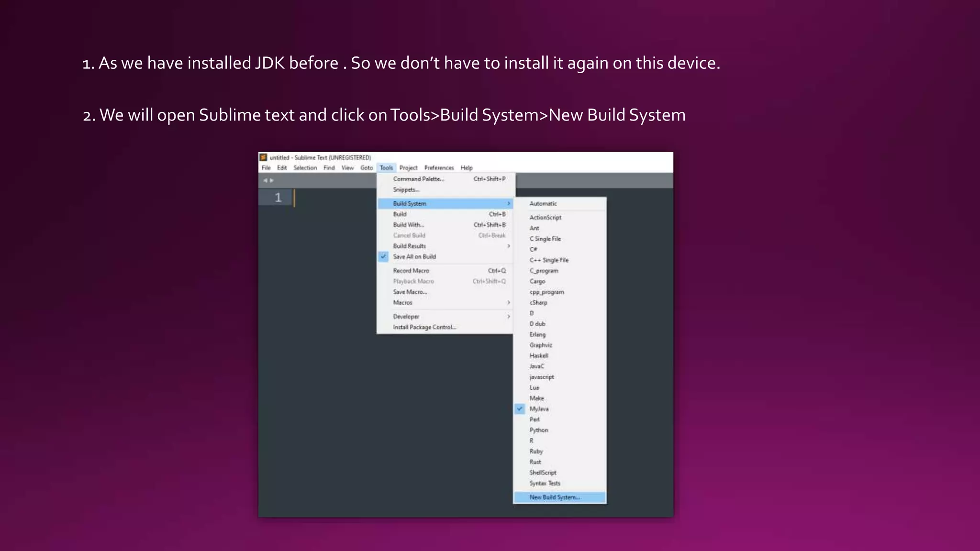Select Haskell build system
This screenshot has width=980, height=551.
(560, 355)
